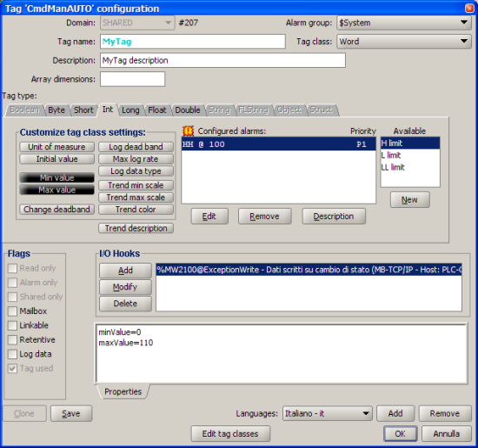The height and width of the screenshot is (448, 478).
Task: Open the Alarm group dropdown
Action: tap(404, 23)
